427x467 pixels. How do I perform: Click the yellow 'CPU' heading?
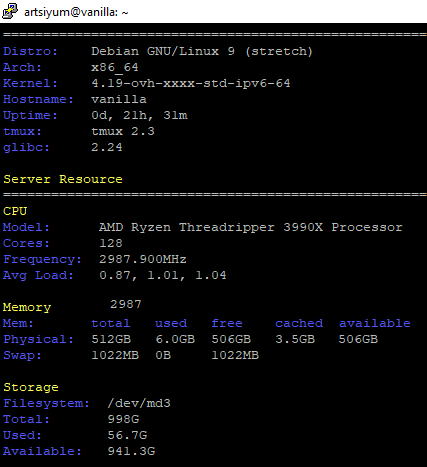pos(15,211)
